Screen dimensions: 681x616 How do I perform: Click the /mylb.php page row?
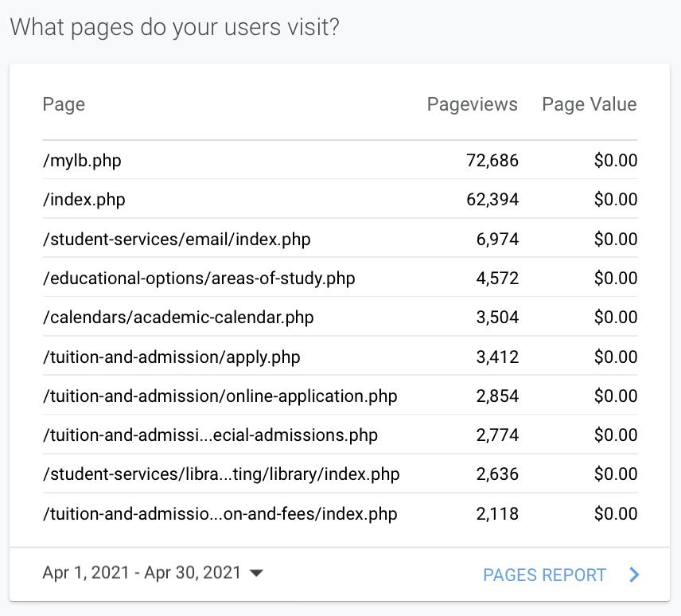[x=340, y=160]
